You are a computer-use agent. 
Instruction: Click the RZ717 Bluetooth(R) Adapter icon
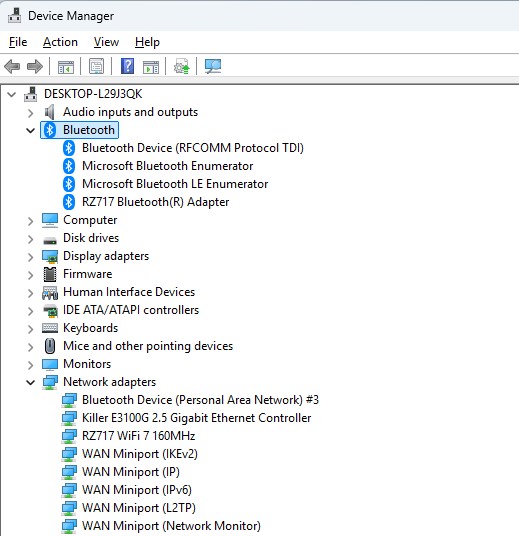click(69, 202)
